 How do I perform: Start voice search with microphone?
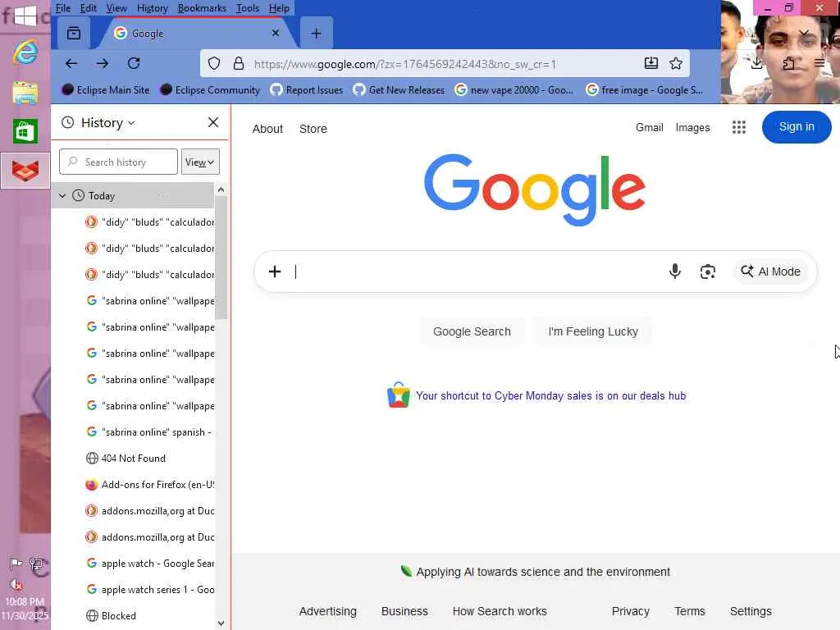pyautogui.click(x=675, y=272)
